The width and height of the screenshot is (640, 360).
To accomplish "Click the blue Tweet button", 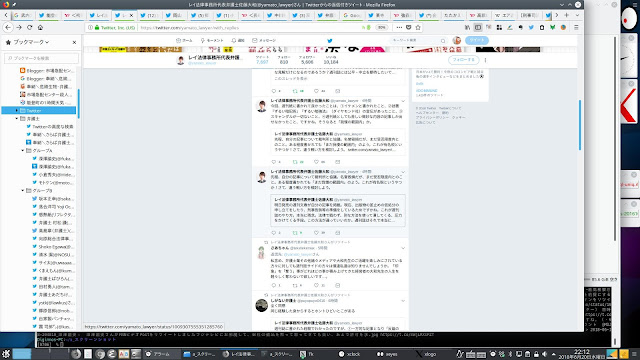I will (477, 40).
